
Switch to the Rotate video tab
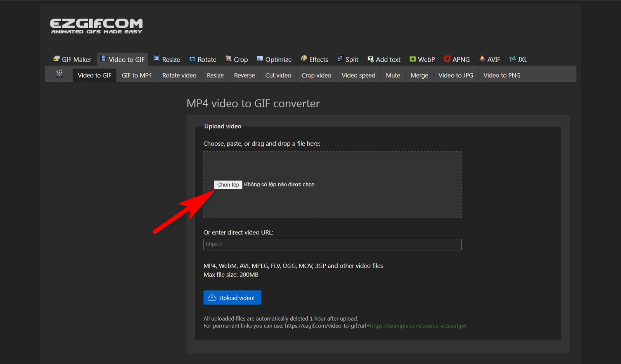coord(179,75)
